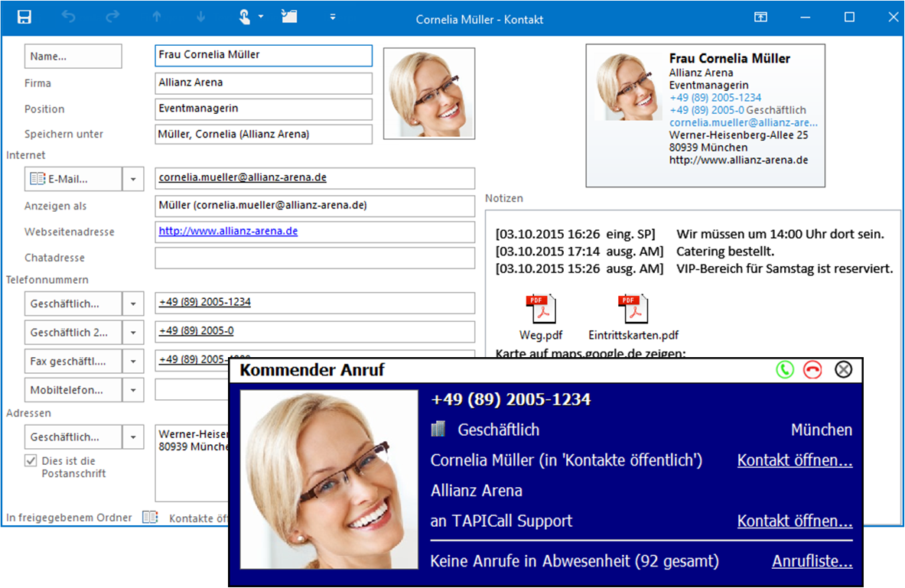Screen dimensions: 905x588
Task: Click the Fax geschäftl.... button
Action: point(73,361)
